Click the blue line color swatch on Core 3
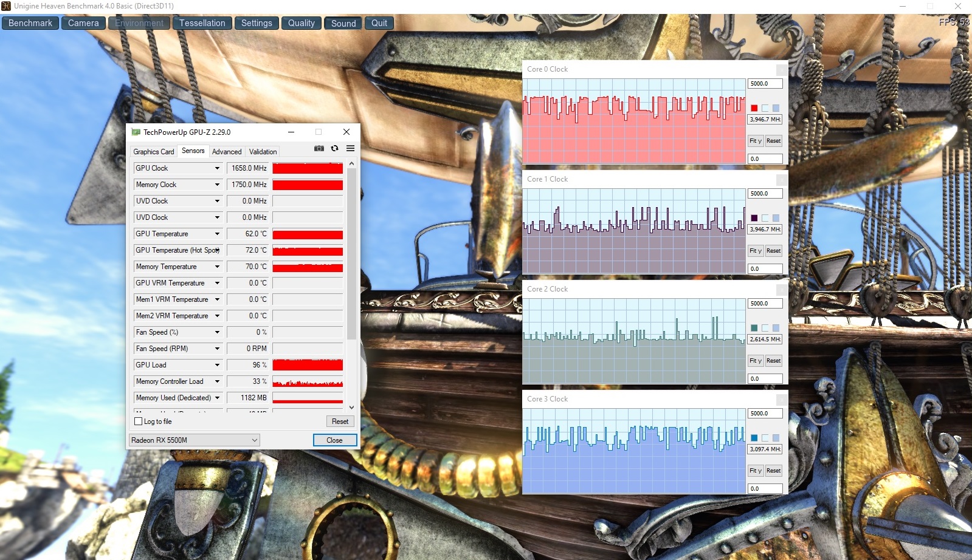The image size is (972, 560). (x=754, y=438)
